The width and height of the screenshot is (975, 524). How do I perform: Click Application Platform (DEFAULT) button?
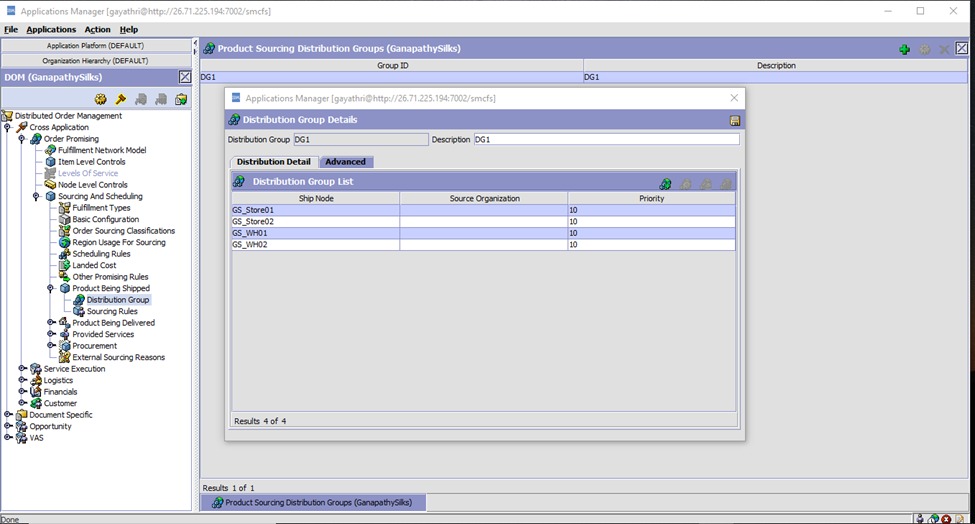96,46
